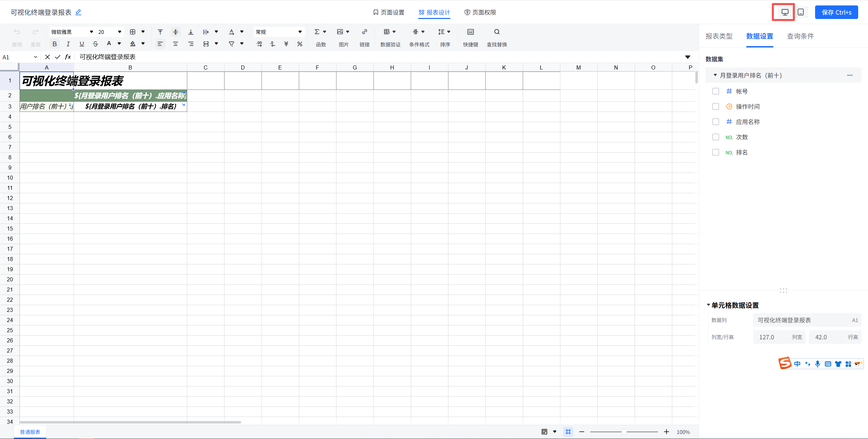The height and width of the screenshot is (439, 868).
Task: Switch to mobile device preview icon
Action: tap(801, 12)
